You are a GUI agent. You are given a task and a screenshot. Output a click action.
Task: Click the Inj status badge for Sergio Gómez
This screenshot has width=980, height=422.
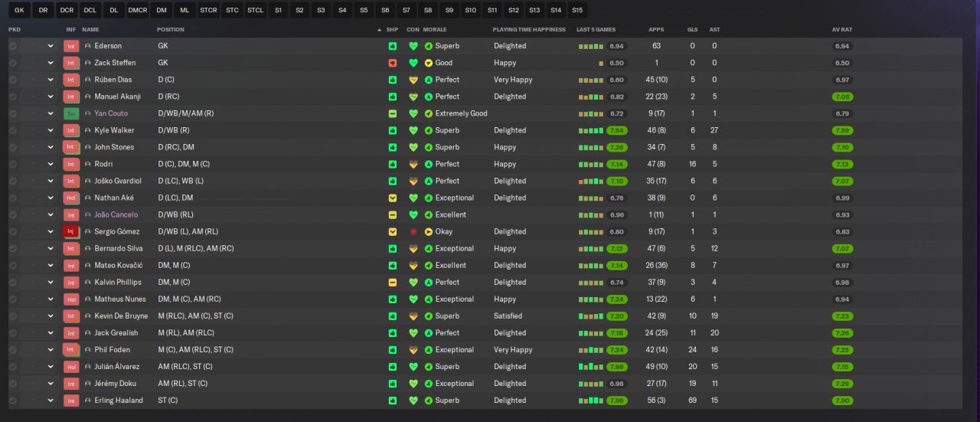pyautogui.click(x=71, y=231)
